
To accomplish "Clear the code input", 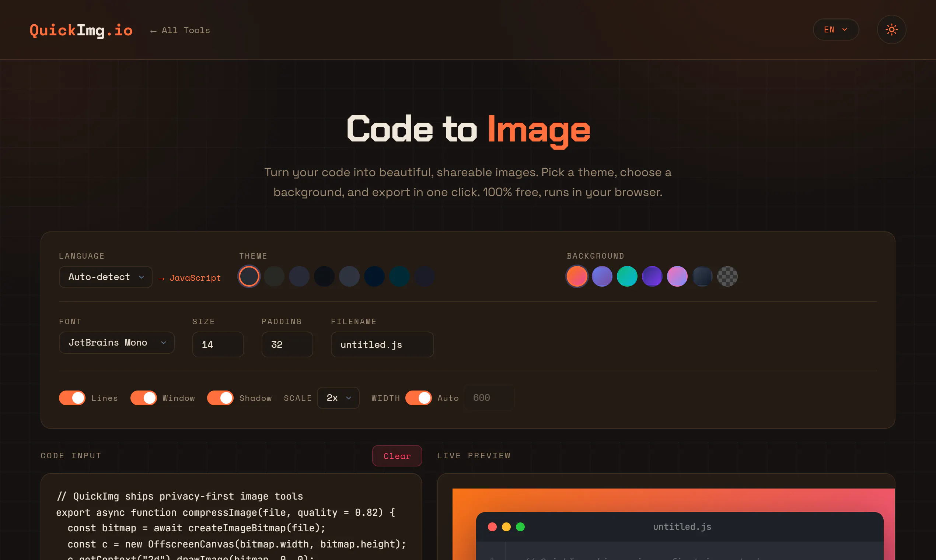I will tap(397, 456).
